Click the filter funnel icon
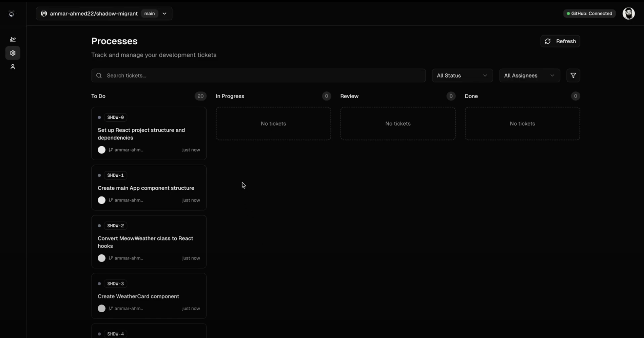The image size is (644, 338). coord(573,75)
